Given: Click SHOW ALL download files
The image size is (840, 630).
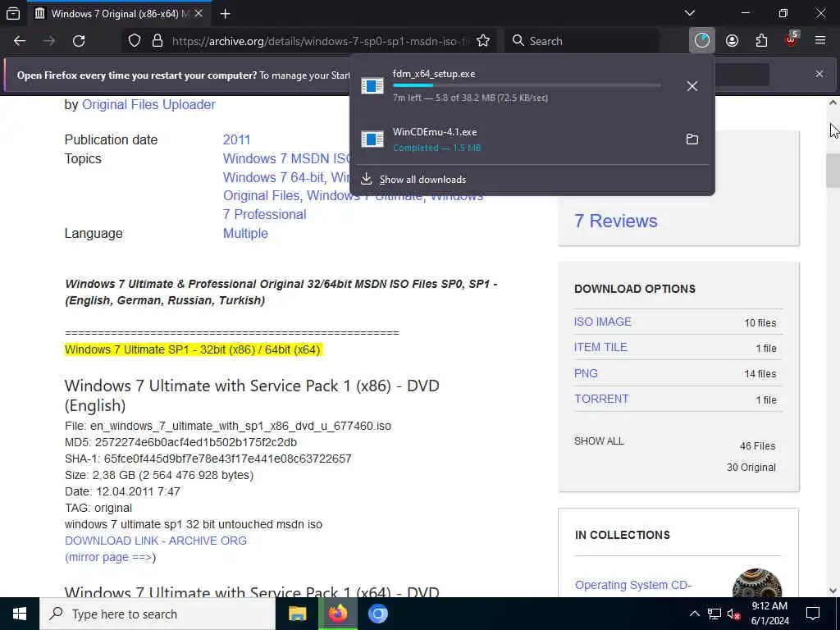Looking at the screenshot, I should [x=599, y=441].
